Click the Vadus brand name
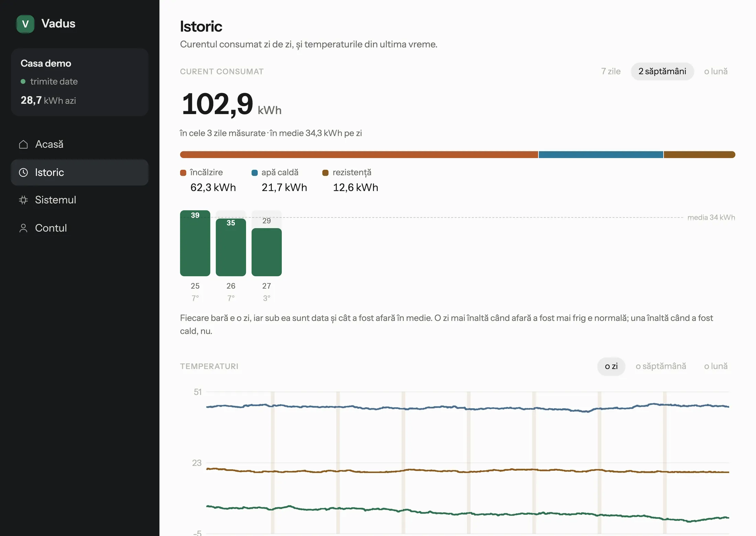The height and width of the screenshot is (536, 756). (58, 24)
